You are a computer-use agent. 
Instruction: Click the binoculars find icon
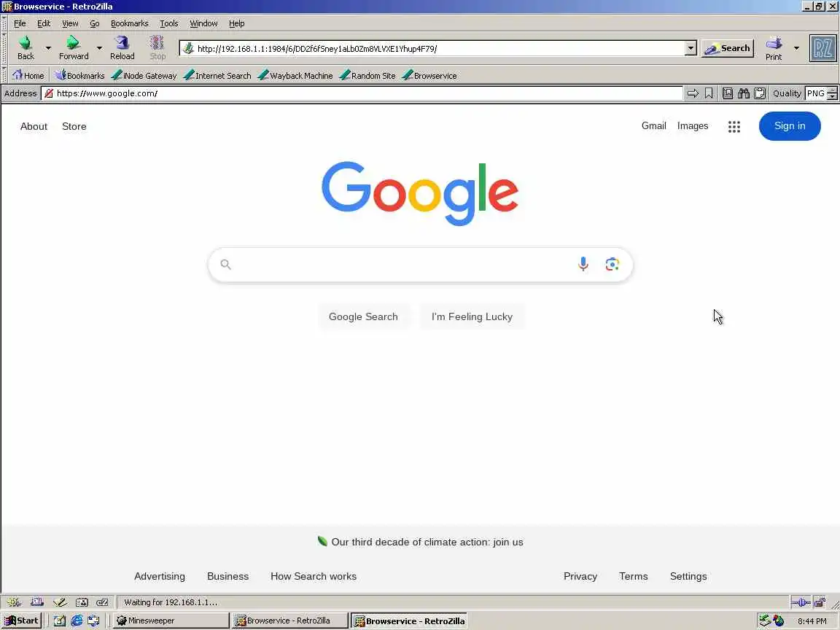click(744, 93)
